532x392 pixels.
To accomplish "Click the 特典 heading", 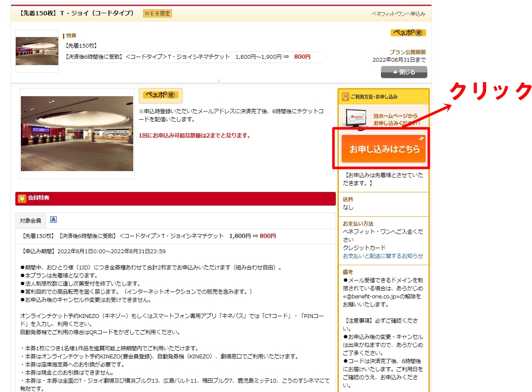I will (71, 36).
